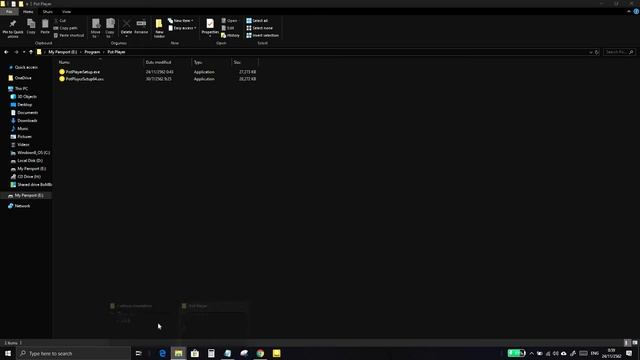
Task: Refresh the folder view
Action: pos(597,52)
